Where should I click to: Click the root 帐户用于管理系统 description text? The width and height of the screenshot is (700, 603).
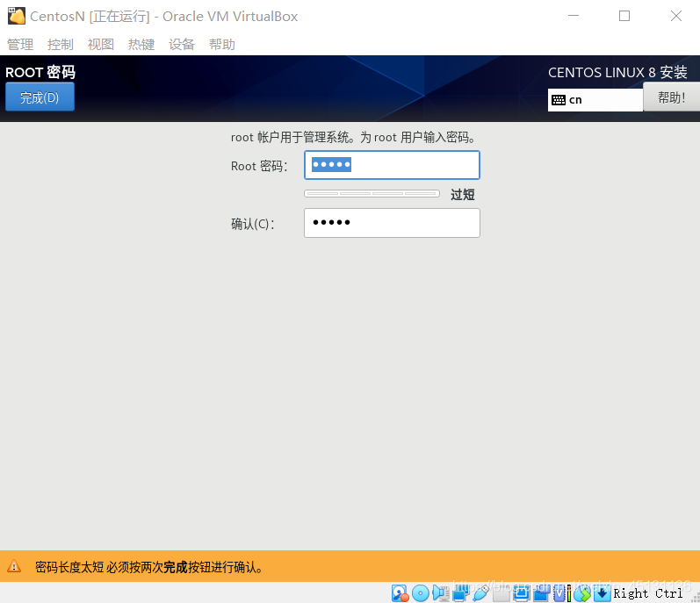click(353, 137)
